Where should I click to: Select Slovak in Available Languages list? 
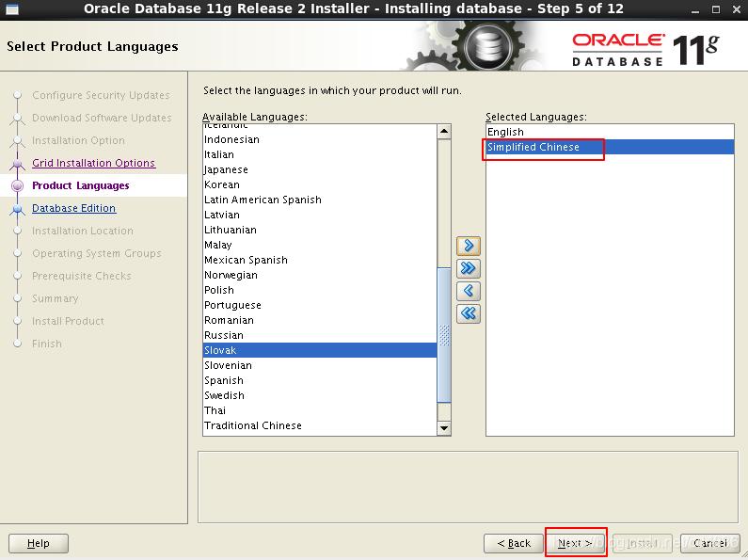(x=220, y=350)
